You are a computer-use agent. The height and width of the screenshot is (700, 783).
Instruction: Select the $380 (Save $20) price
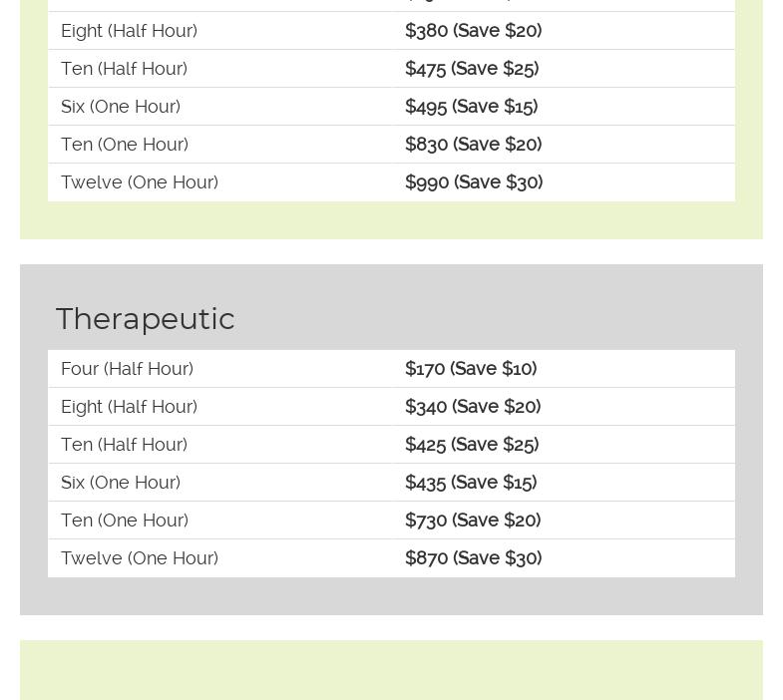(x=473, y=31)
